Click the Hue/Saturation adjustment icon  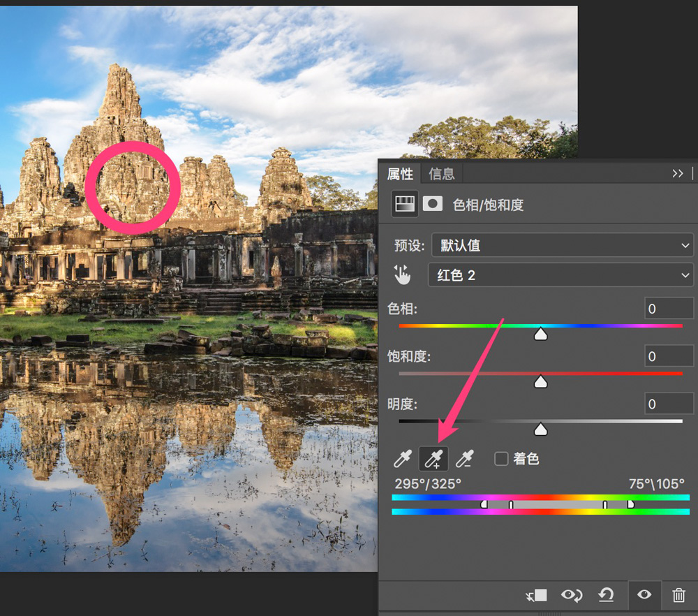(x=404, y=205)
